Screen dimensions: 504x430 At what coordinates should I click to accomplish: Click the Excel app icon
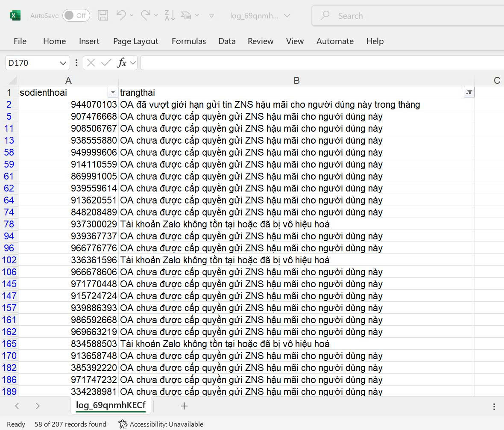(x=15, y=15)
